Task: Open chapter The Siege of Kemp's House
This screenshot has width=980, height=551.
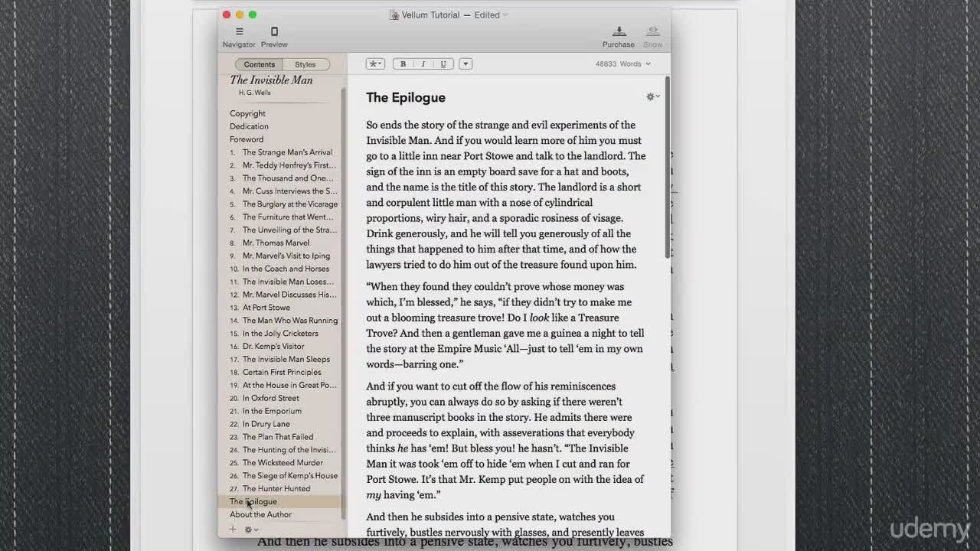Action: pos(290,476)
